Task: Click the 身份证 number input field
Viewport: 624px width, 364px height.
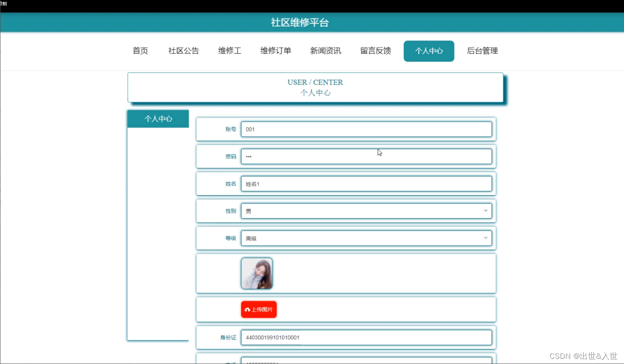Action: (366, 337)
